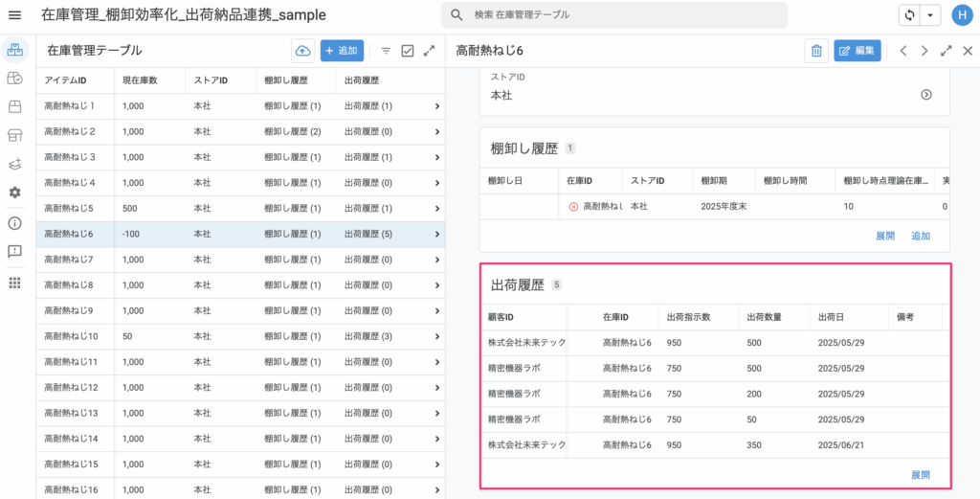The width and height of the screenshot is (980, 499).
Task: Click 追加 link under 棚卸し履歴
Action: 921,236
